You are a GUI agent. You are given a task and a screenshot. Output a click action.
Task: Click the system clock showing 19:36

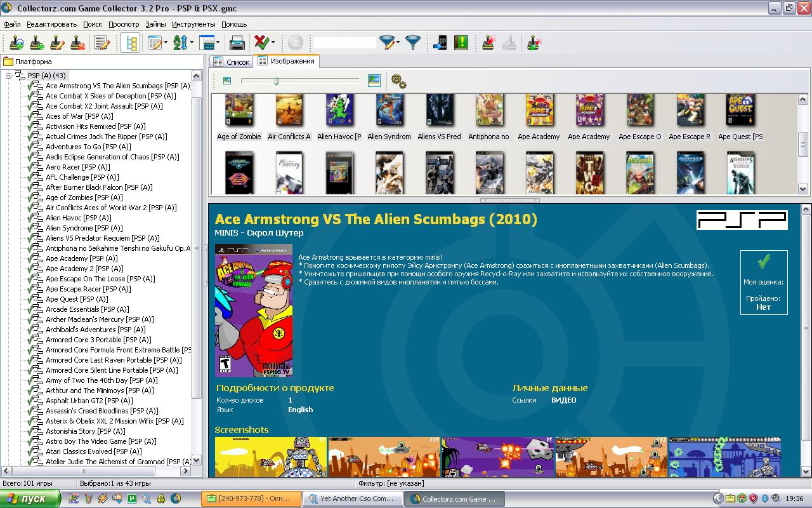[794, 498]
